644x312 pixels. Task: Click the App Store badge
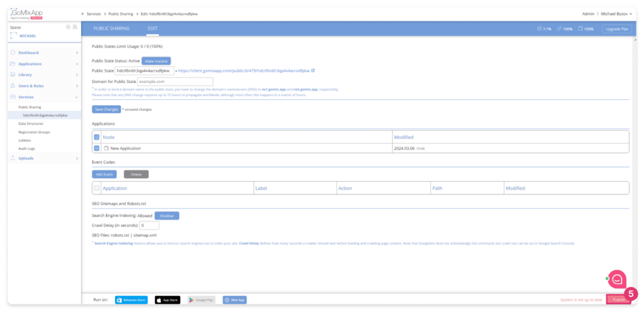click(167, 301)
